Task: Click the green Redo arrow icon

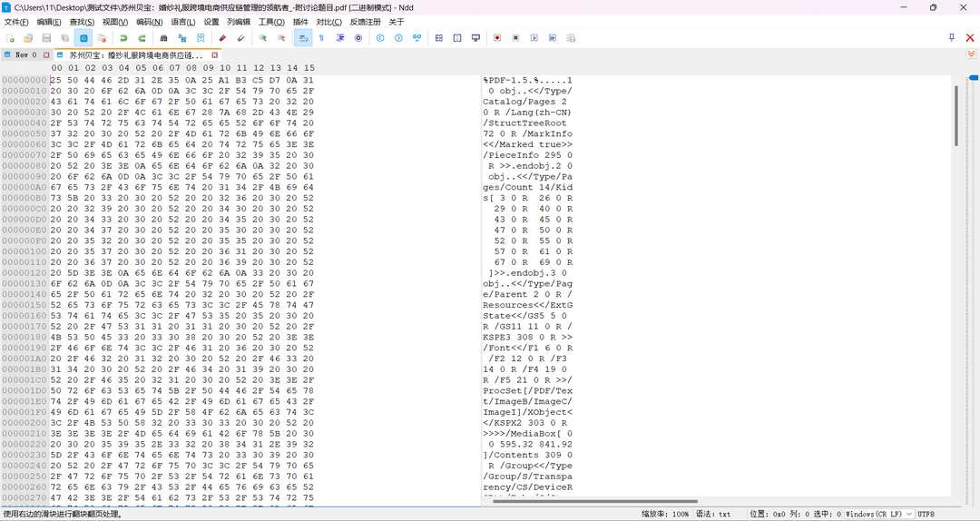Action: 142,38
